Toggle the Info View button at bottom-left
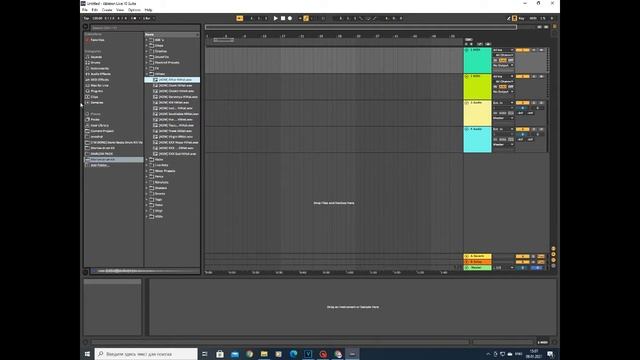Screen dimensions: 640x360 pos(85,342)
